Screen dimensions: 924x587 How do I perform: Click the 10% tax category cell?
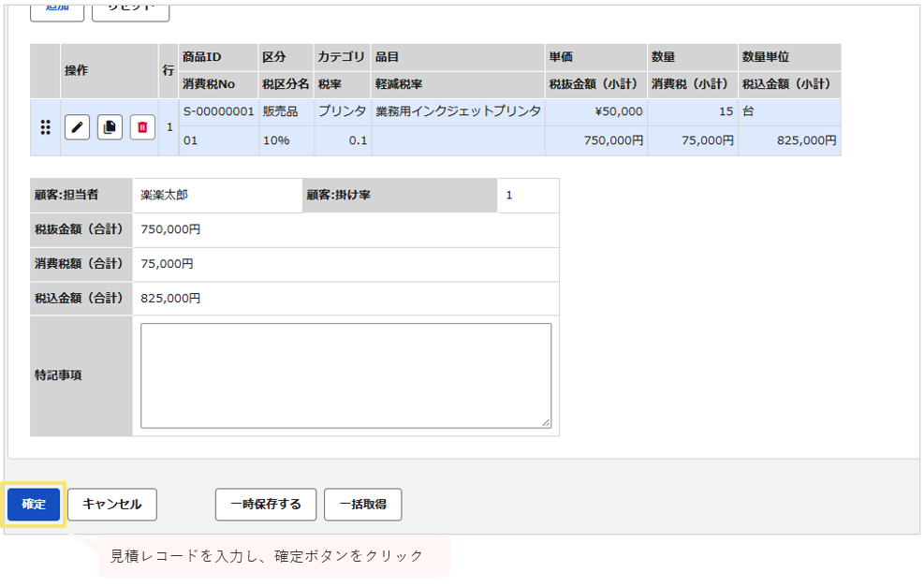coord(286,140)
